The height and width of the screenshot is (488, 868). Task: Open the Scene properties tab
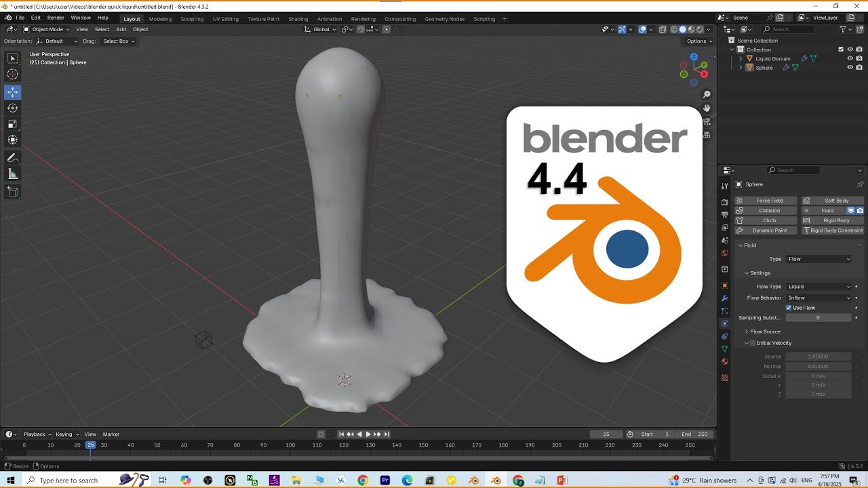(725, 241)
